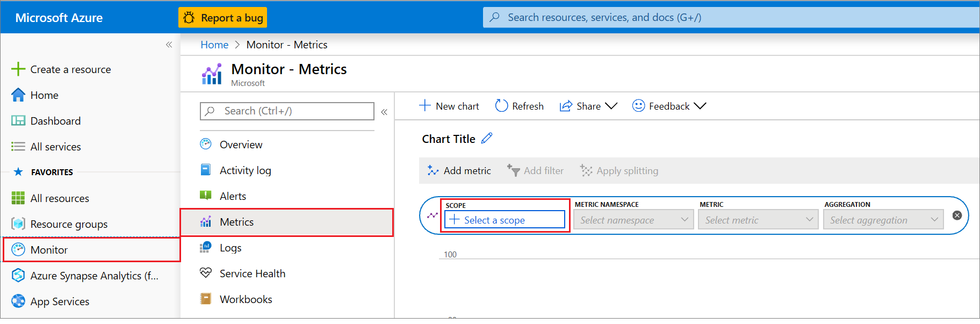Viewport: 980px width, 324px height.
Task: Click the Create a resource plus icon
Action: [x=18, y=69]
